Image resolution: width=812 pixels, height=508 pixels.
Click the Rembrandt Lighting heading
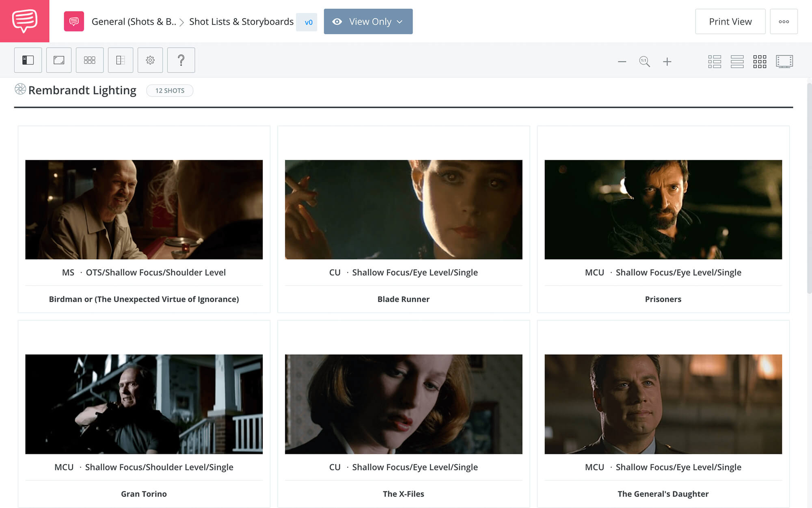(82, 90)
